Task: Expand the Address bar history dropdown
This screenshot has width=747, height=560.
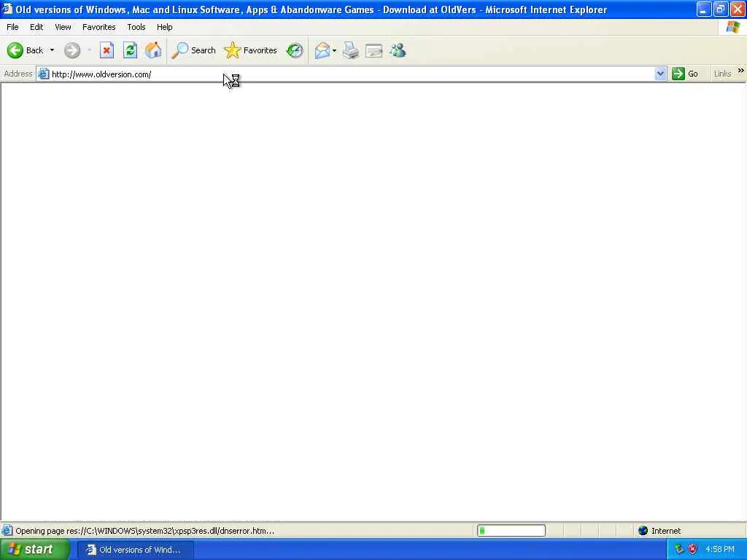Action: pyautogui.click(x=660, y=74)
